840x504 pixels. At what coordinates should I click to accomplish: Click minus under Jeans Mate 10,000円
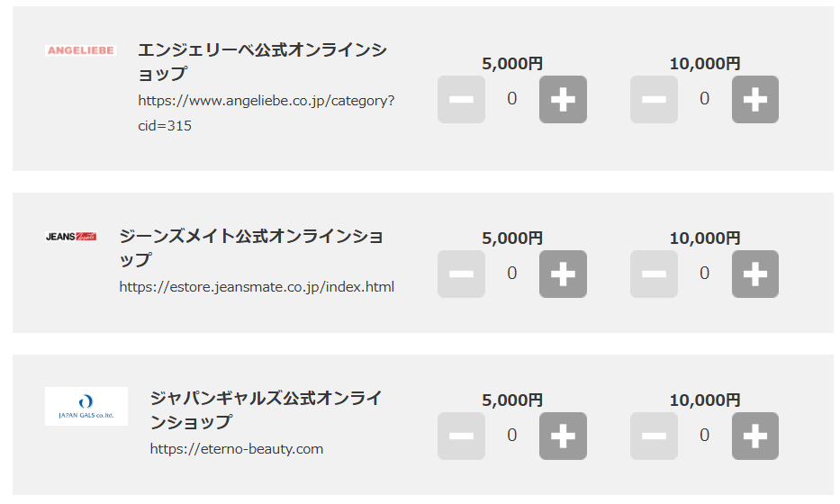(x=654, y=274)
